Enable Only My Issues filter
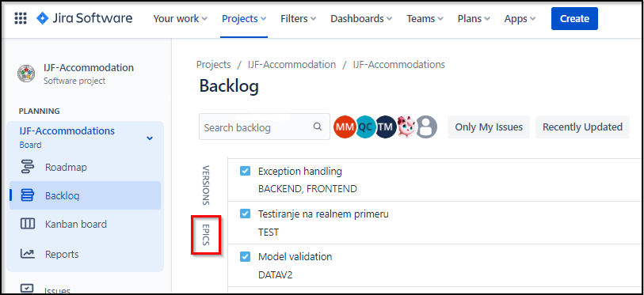This screenshot has height=295, width=644. click(489, 127)
